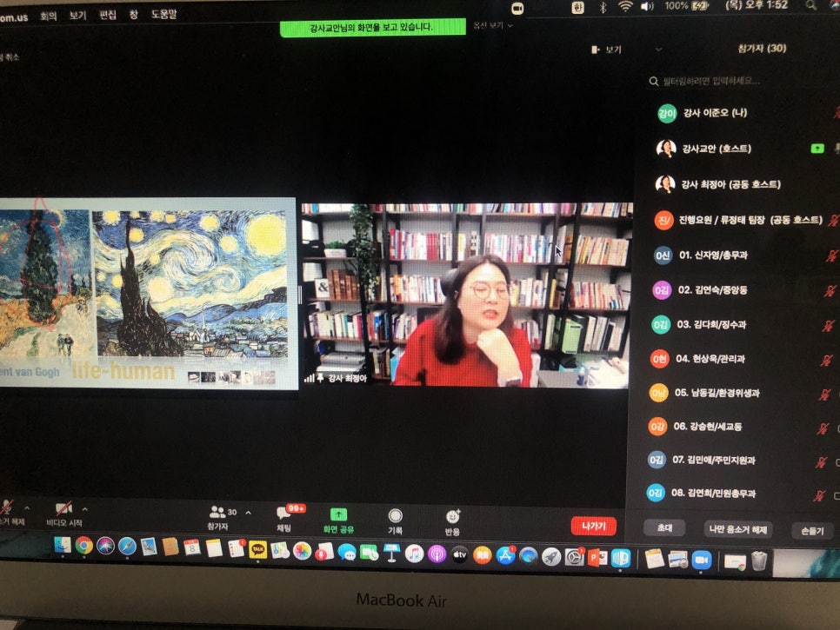The image size is (840, 630).
Task: Click the green screen-share notification banner
Action: (373, 27)
